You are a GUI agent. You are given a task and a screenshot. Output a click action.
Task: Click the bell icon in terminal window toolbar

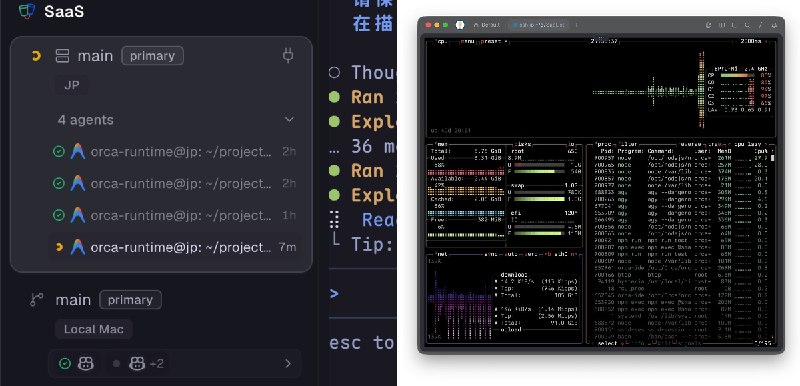(x=774, y=24)
